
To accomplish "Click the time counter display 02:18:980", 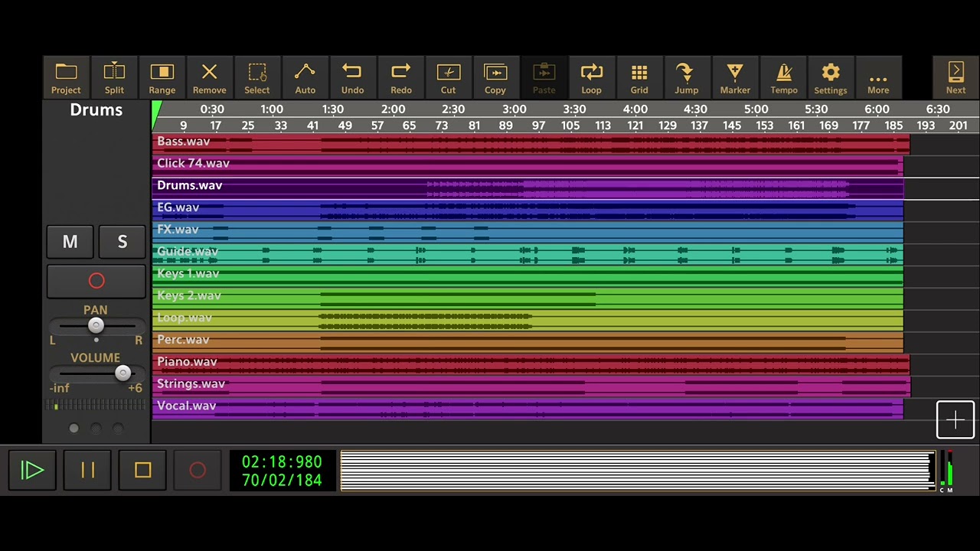I will pyautogui.click(x=282, y=461).
